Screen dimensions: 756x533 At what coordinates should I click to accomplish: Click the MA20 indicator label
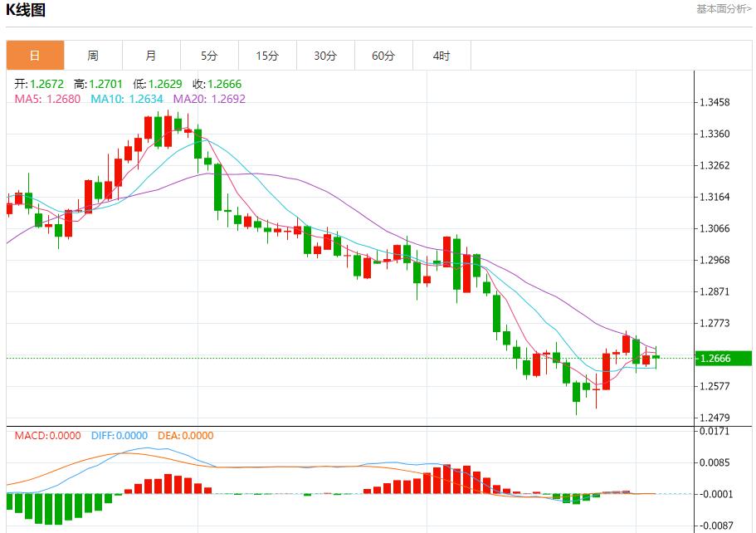tap(208, 99)
